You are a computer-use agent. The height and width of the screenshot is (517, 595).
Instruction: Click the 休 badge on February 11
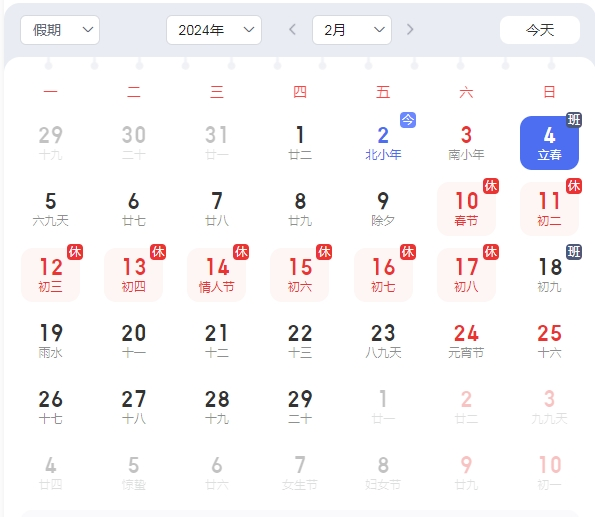[x=574, y=186]
